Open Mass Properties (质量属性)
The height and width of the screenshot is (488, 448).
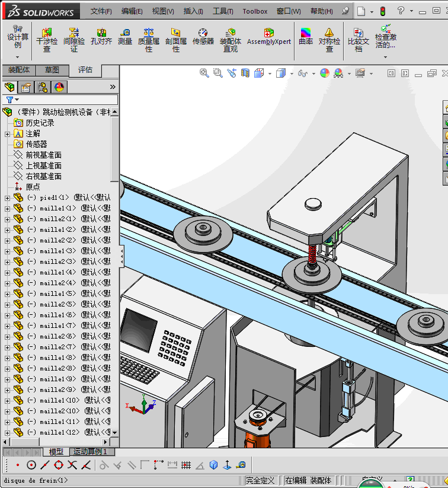(x=149, y=40)
